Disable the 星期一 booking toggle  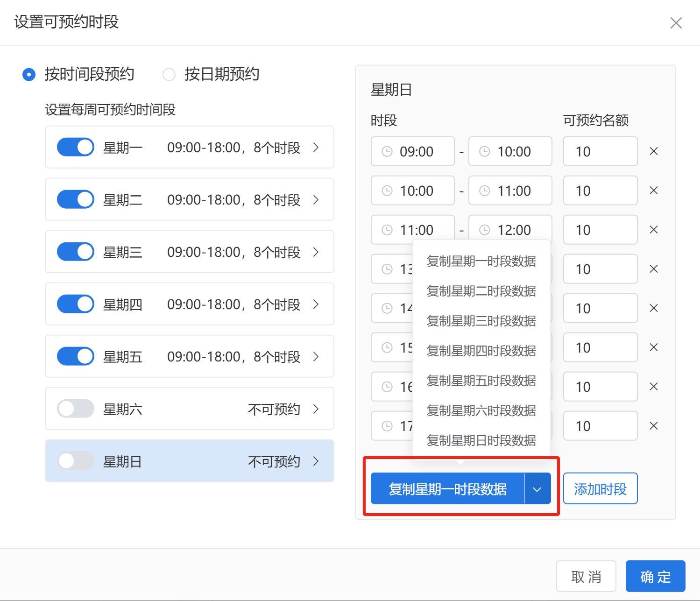coord(76,147)
